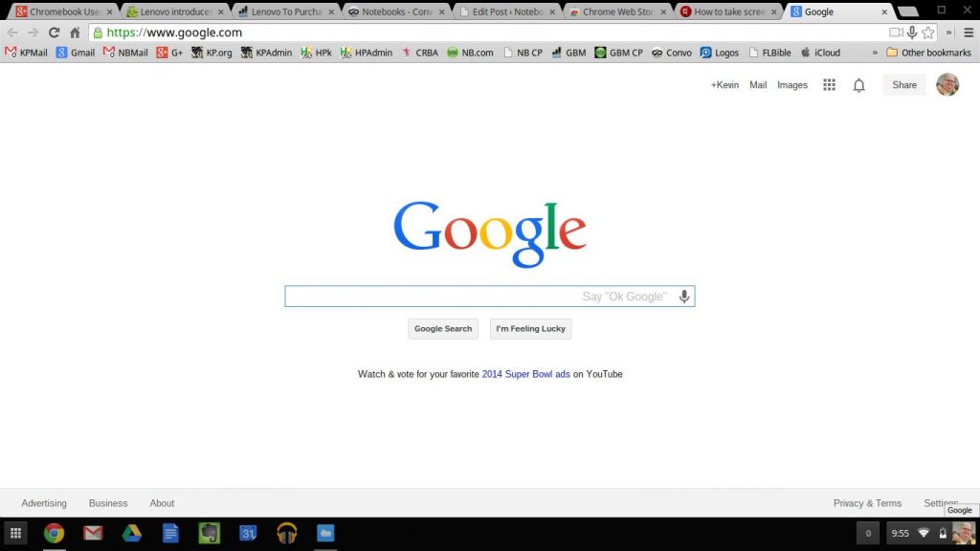Open a new tab
980x551 pixels.
[908, 11]
